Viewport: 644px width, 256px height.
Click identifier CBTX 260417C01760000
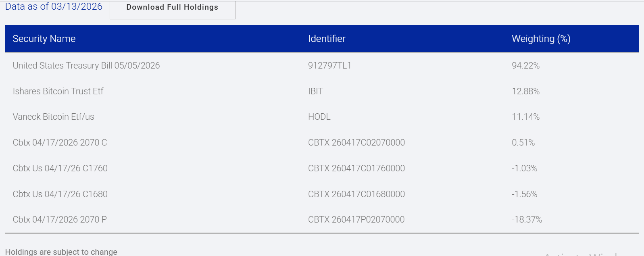356,169
